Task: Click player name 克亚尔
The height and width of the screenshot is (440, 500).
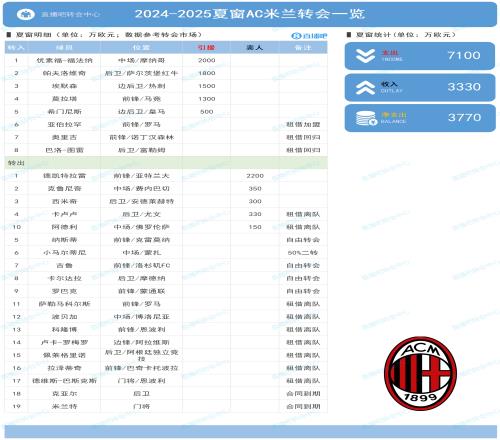Action: coord(64,394)
